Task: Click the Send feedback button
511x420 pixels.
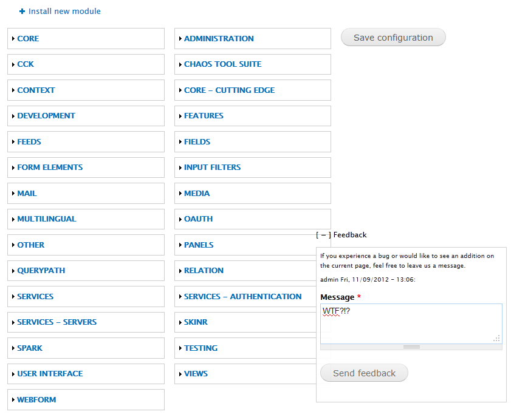Action: click(364, 373)
